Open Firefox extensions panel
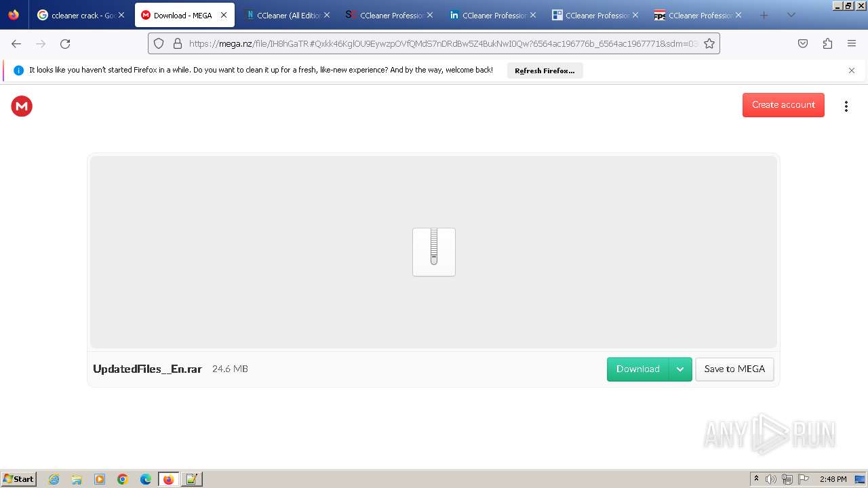Image resolution: width=868 pixels, height=488 pixels. coord(827,43)
